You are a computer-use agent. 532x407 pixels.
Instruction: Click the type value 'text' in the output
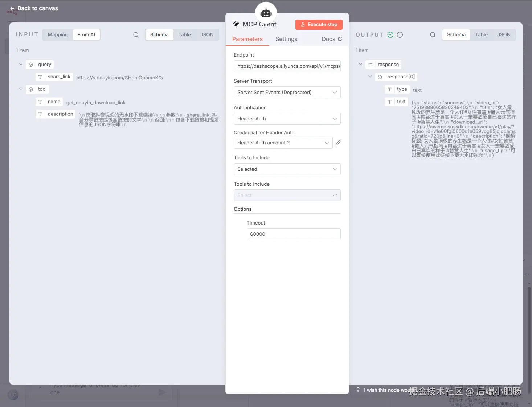pos(417,90)
